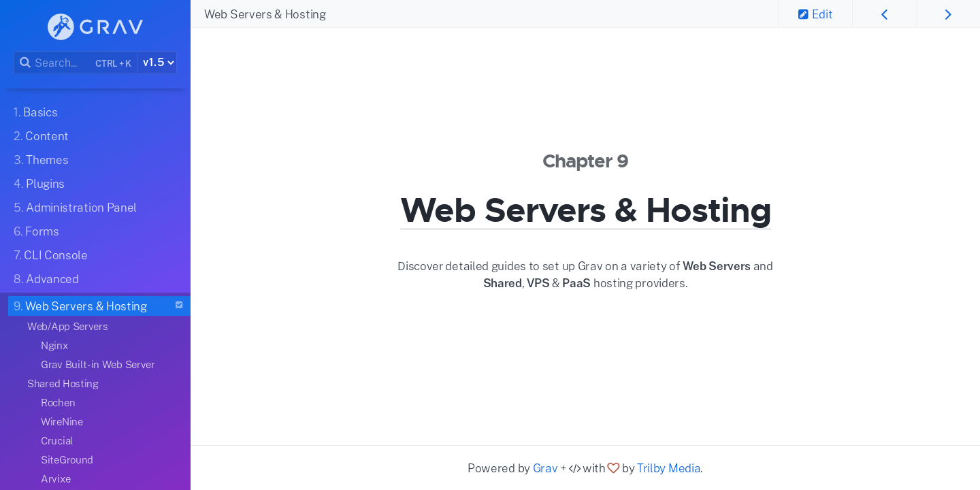980x490 pixels.
Task: Click the code </> icon in the footer
Action: click(x=574, y=468)
